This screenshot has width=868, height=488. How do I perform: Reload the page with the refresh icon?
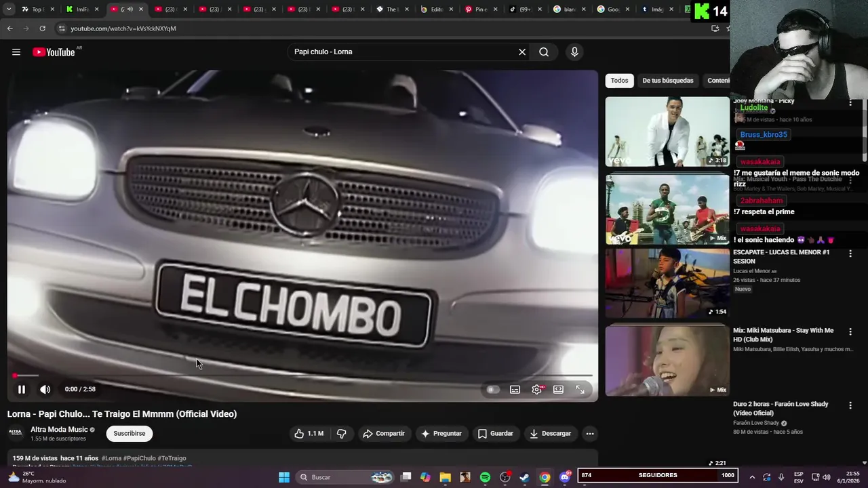point(42,28)
